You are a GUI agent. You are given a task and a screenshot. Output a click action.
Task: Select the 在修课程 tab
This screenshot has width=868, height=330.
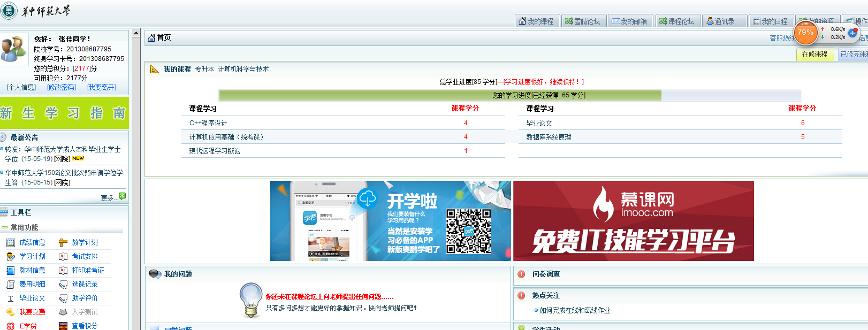[x=815, y=55]
